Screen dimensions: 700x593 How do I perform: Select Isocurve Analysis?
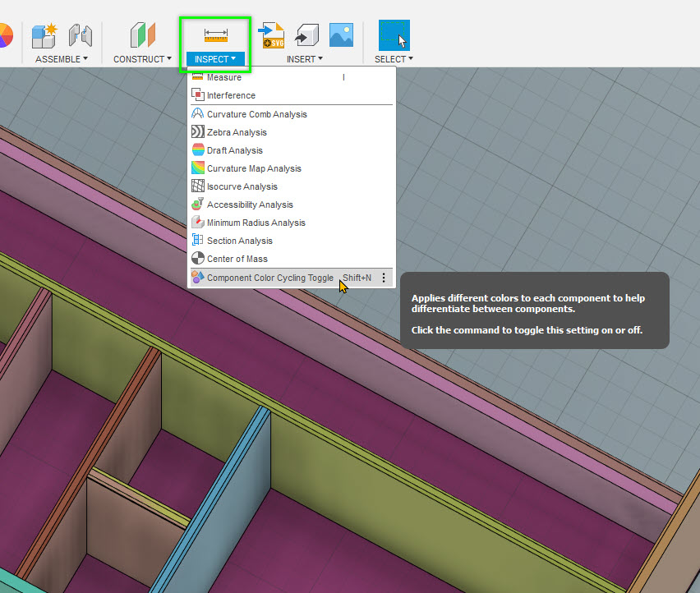[292, 186]
